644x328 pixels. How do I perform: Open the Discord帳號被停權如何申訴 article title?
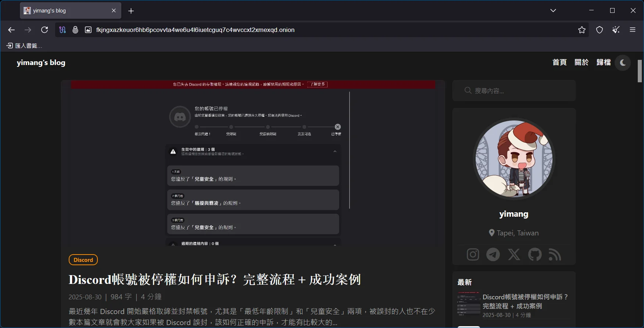click(x=215, y=280)
